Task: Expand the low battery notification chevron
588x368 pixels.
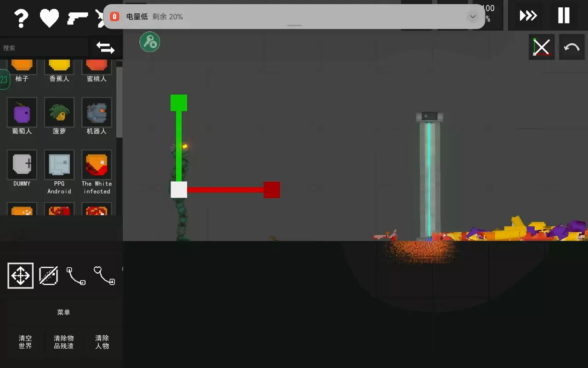Action: coord(473,17)
